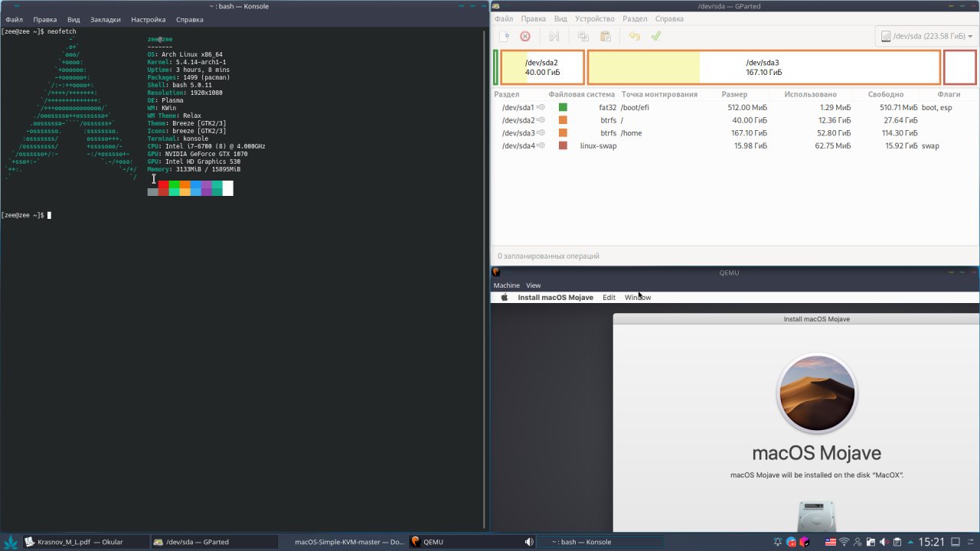Switch to bash Konsole taskbar entry
This screenshot has height=551, width=980.
pyautogui.click(x=600, y=542)
